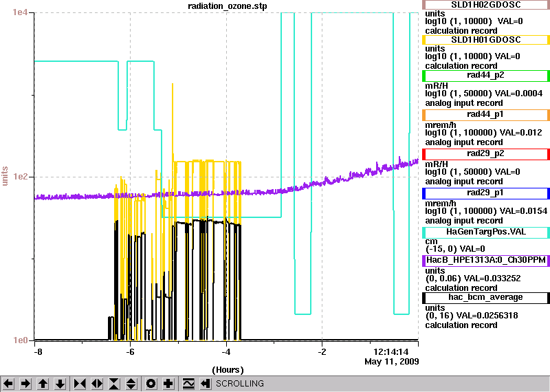550x392 pixels.
Task: Click the 'mR/H' unit under rad29_p2
Action: pos(437,164)
